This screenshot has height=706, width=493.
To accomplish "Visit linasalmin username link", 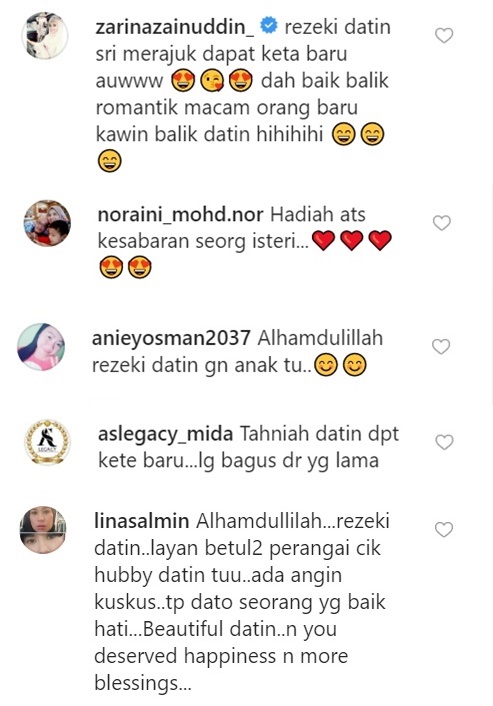I will click(x=141, y=521).
